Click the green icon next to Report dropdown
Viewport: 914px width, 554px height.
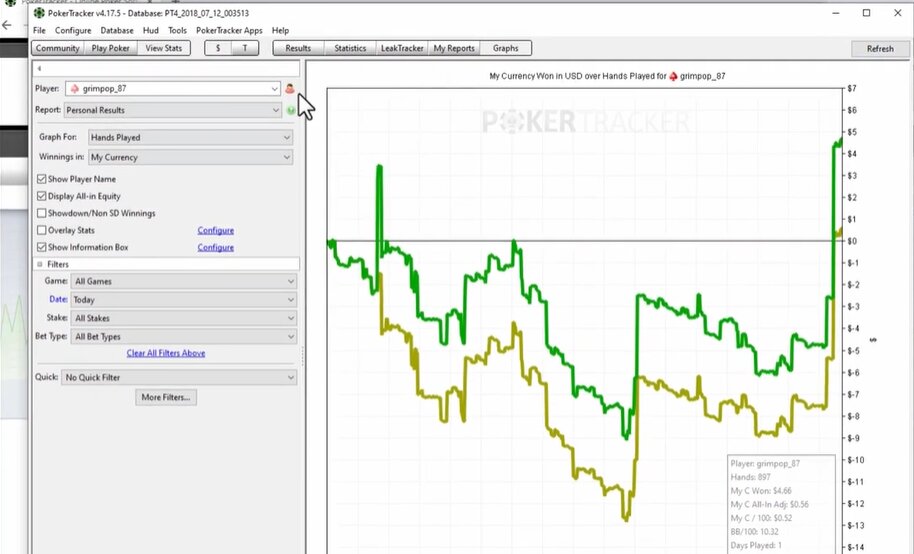[291, 110]
